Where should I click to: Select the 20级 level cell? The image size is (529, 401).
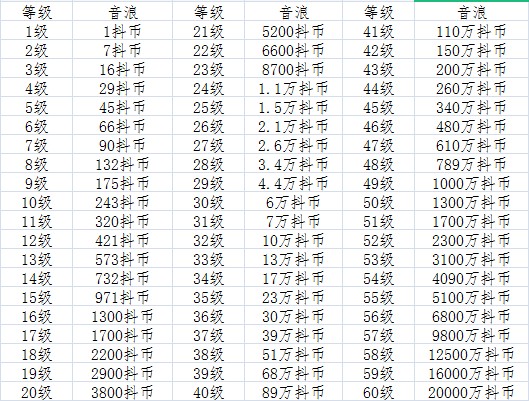[36, 392]
